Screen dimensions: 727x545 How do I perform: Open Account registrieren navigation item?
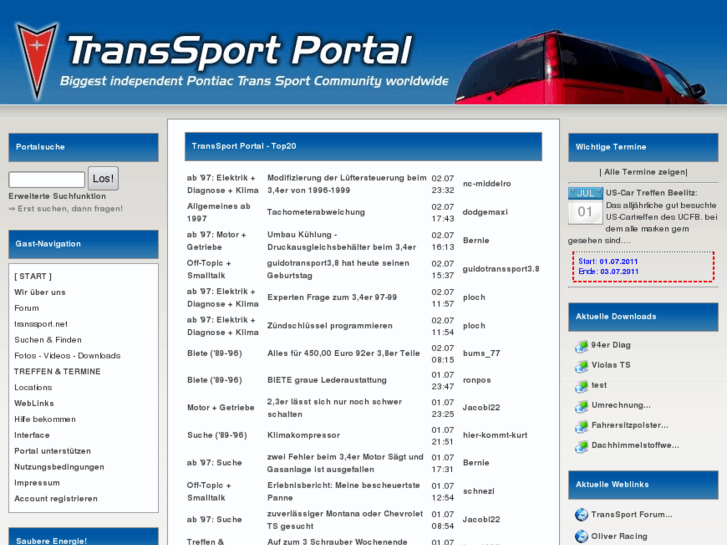[x=56, y=499]
